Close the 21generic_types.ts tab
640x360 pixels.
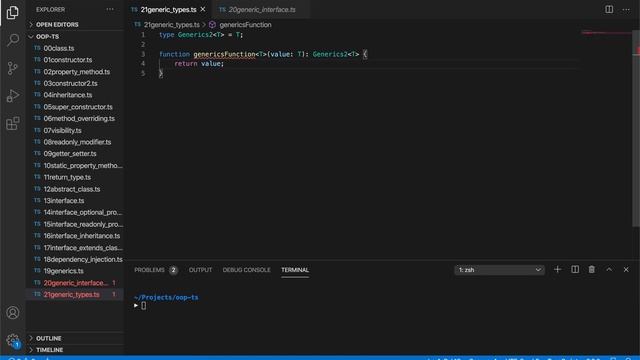tap(203, 9)
